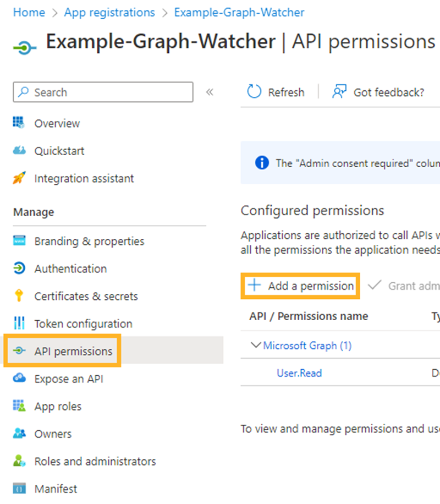Image resolution: width=440 pixels, height=504 pixels.
Task: Click the Integration assistant rocket icon
Action: tap(19, 178)
